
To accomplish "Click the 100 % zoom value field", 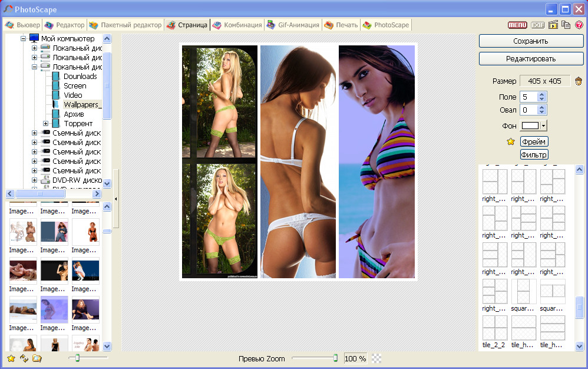I will pyautogui.click(x=355, y=358).
